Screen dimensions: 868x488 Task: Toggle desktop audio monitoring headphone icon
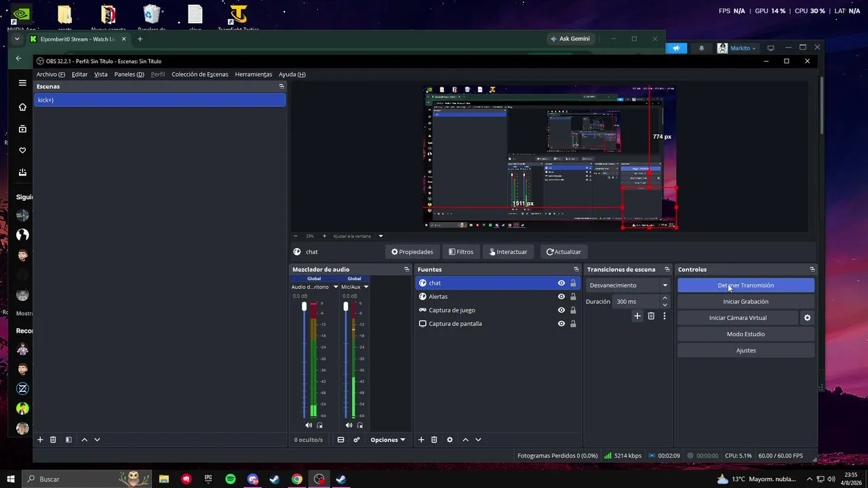pyautogui.click(x=319, y=425)
